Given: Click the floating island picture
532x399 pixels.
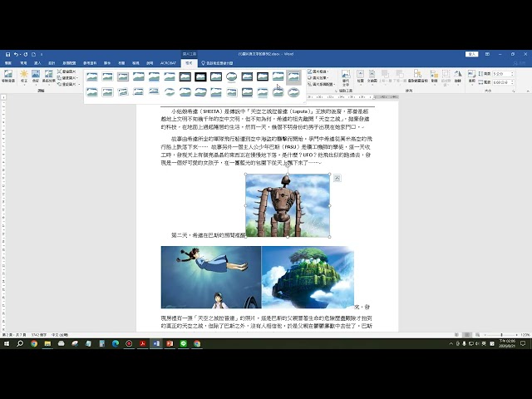Looking at the screenshot, I should click(x=308, y=277).
